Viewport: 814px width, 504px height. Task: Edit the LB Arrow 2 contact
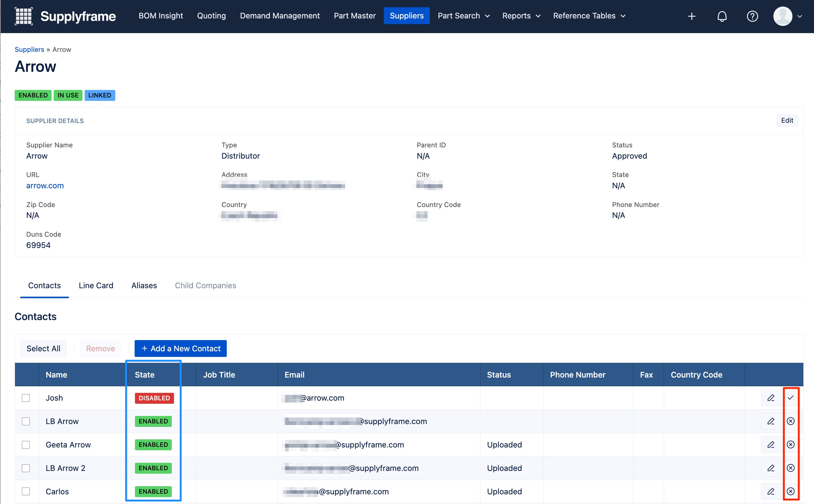pyautogui.click(x=771, y=468)
